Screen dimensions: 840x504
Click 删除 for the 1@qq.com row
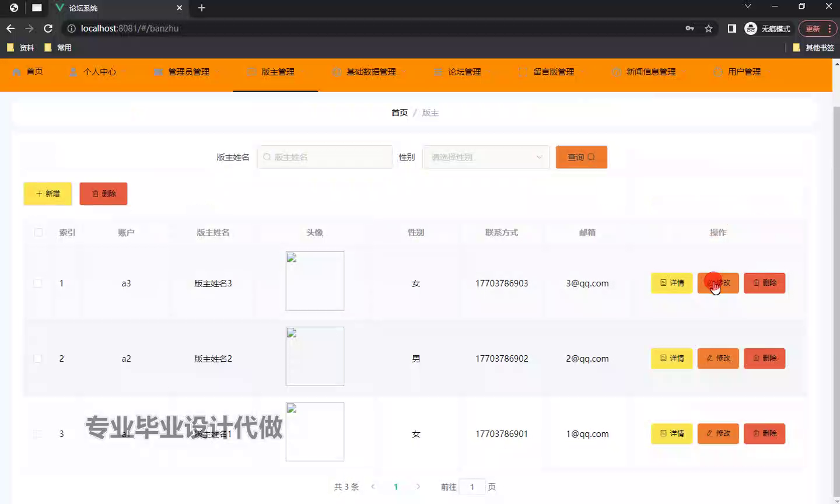click(765, 433)
